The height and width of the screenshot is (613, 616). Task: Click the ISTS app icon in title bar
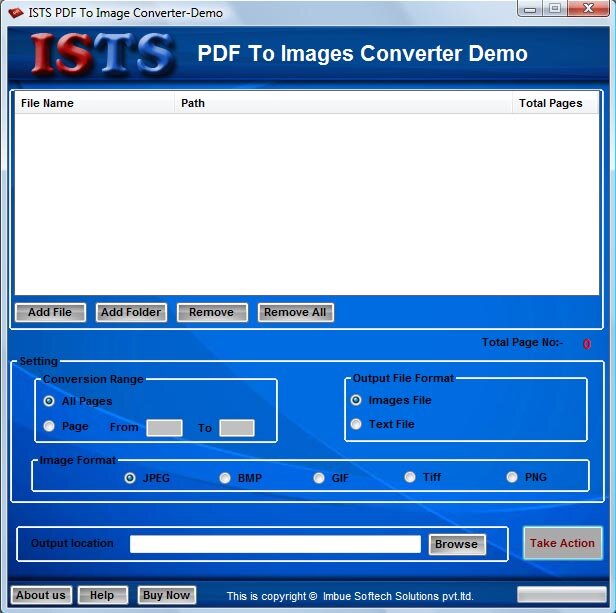[16, 13]
